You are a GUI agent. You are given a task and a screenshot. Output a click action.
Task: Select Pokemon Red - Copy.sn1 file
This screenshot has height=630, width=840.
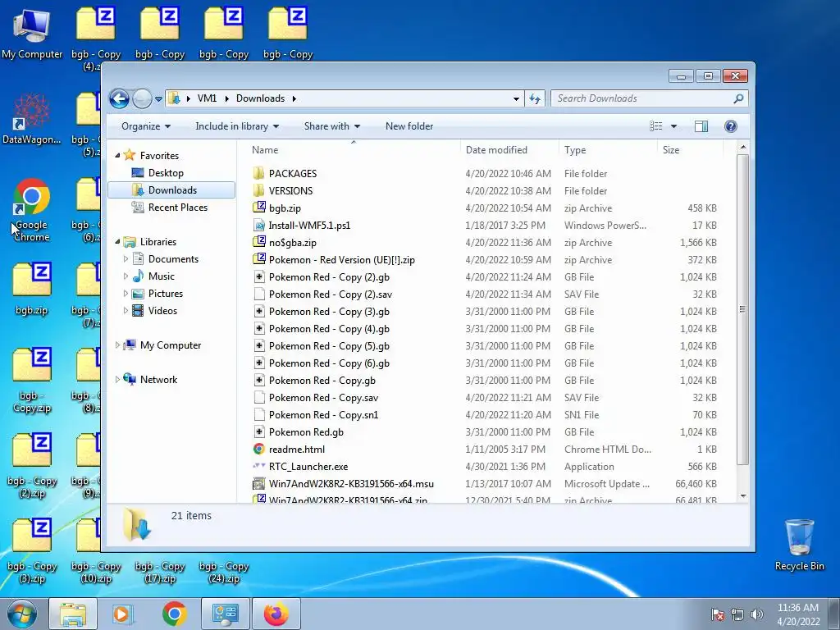point(323,414)
